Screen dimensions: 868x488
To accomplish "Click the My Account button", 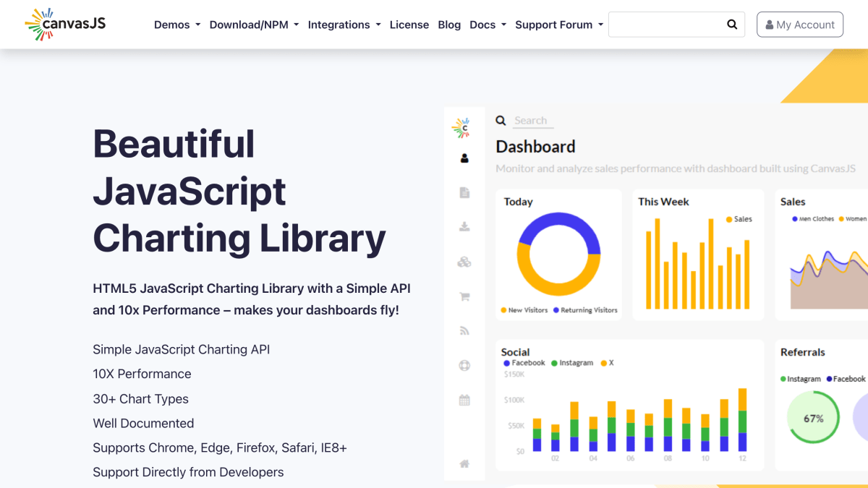I will click(800, 25).
